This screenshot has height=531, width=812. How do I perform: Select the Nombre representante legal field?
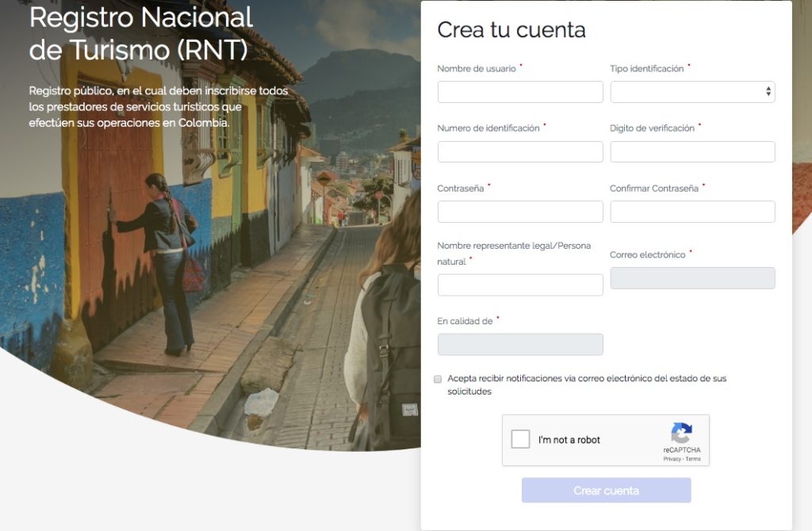pos(519,284)
